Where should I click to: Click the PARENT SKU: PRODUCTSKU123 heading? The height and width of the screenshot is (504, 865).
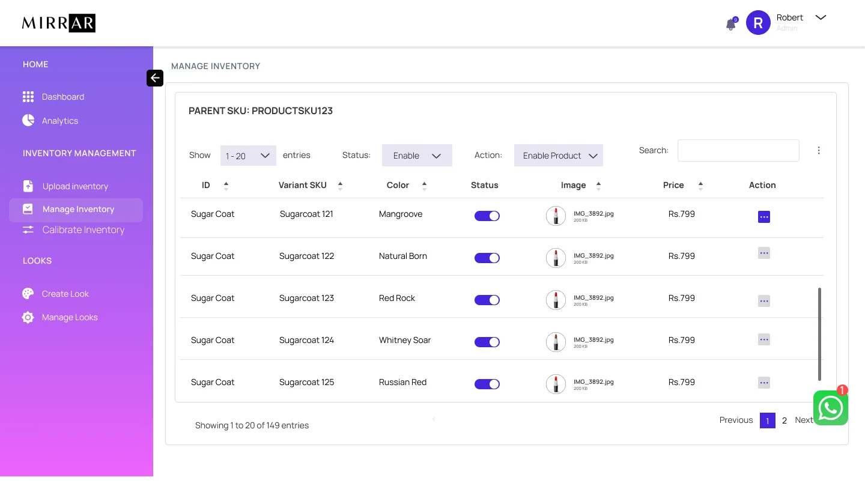tap(261, 111)
